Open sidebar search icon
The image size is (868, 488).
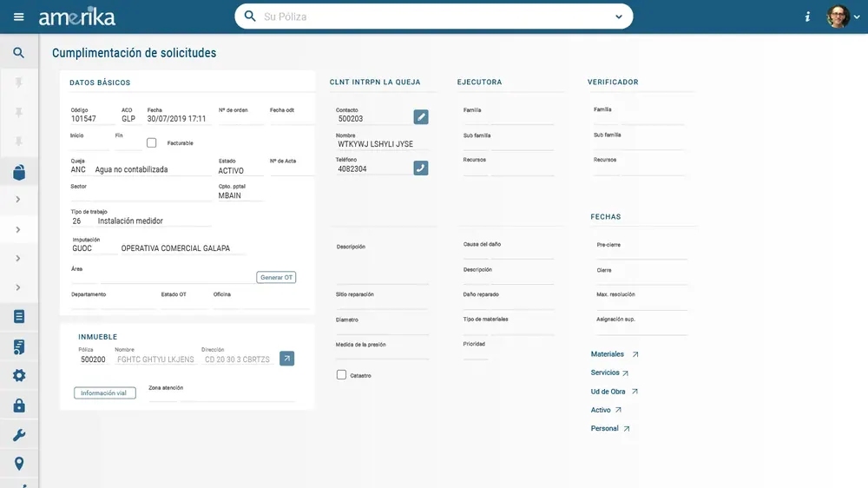pyautogui.click(x=19, y=53)
